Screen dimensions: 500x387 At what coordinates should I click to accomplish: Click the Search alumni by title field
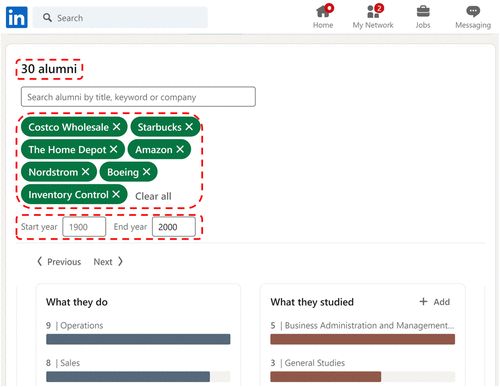pos(138,97)
